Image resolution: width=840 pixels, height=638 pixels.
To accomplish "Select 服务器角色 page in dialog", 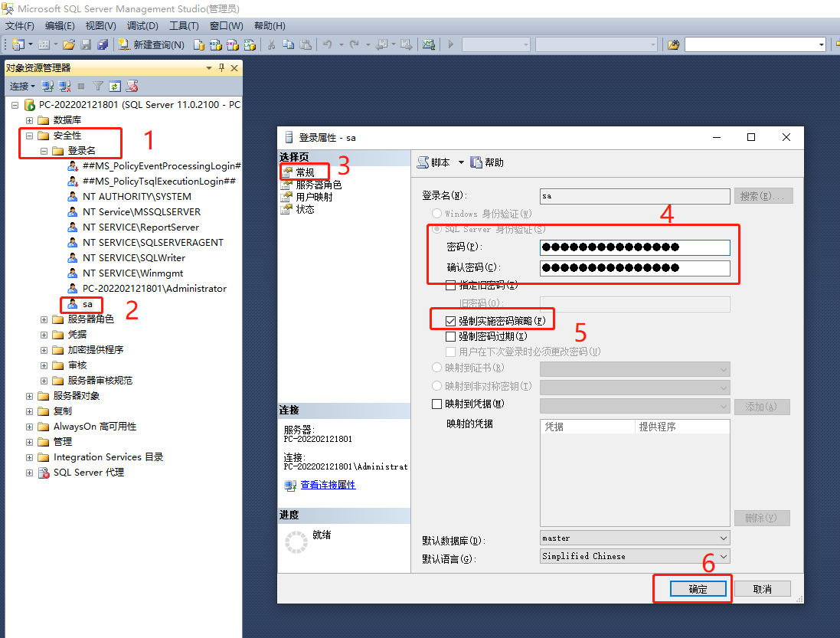I will (x=319, y=185).
